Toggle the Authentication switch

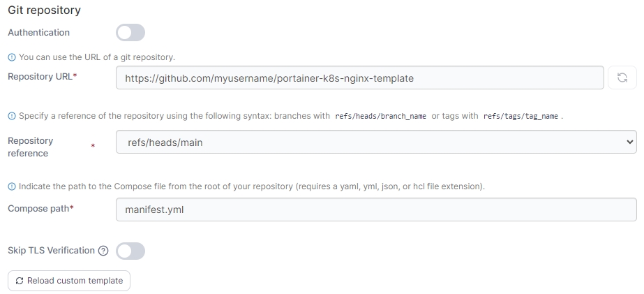130,33
